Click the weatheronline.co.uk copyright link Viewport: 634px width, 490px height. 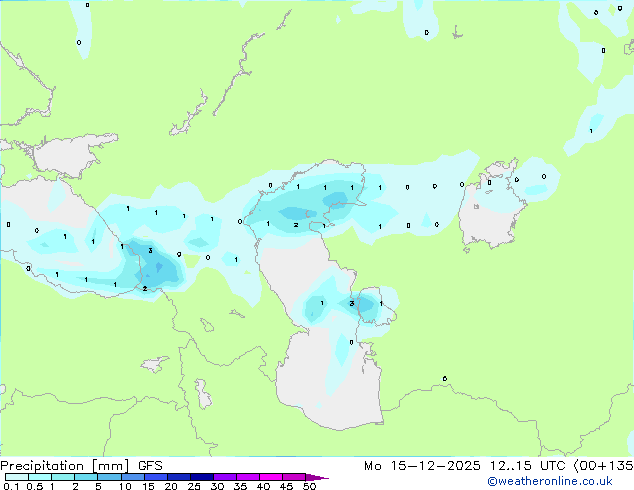click(550, 481)
